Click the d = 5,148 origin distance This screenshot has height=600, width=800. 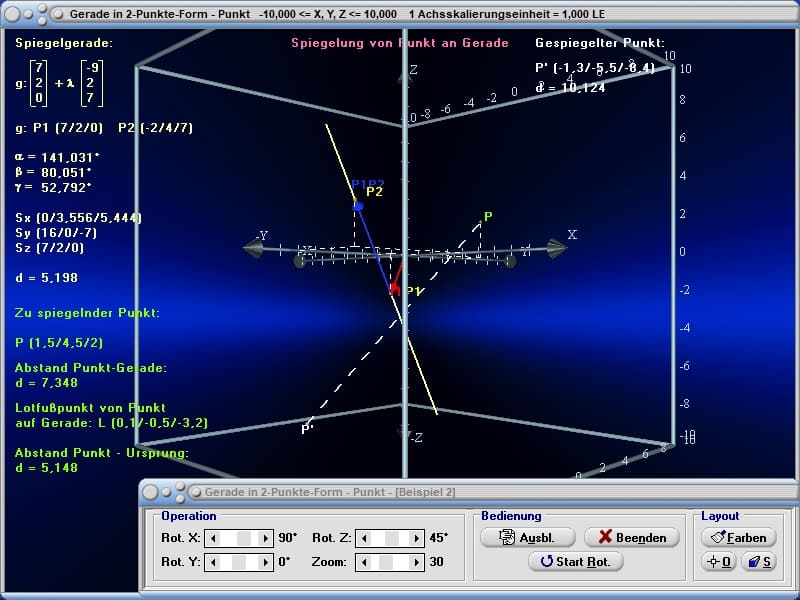(x=46, y=467)
